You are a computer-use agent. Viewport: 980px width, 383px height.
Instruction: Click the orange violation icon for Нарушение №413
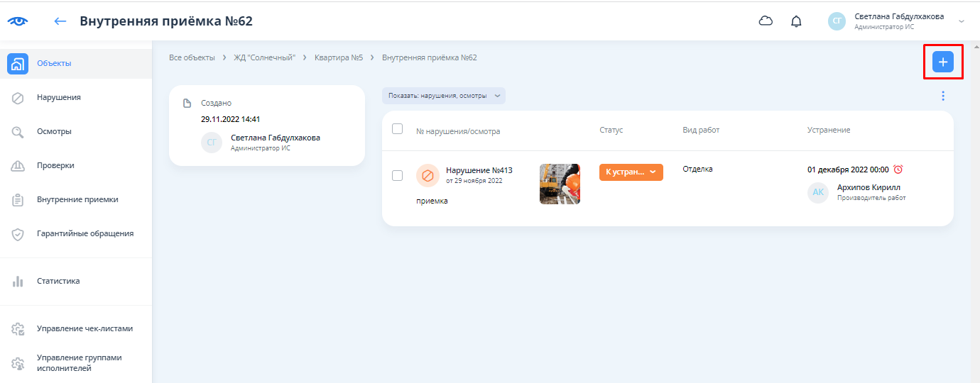coord(428,175)
